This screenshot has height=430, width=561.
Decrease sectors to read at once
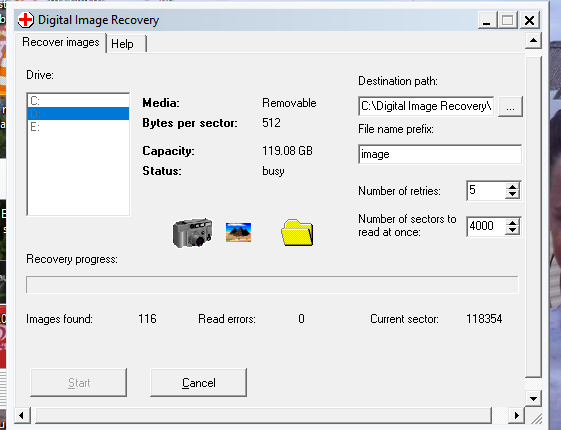coord(513,230)
